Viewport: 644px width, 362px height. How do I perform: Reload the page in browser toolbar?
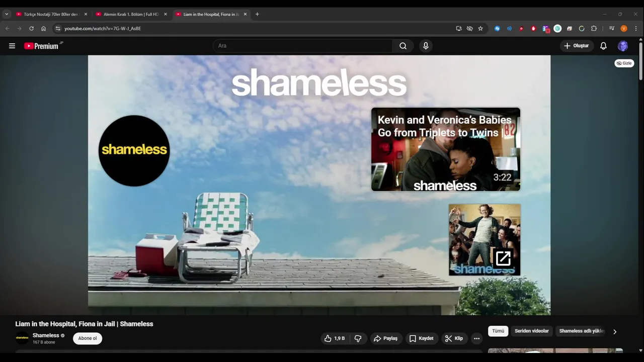click(x=31, y=29)
